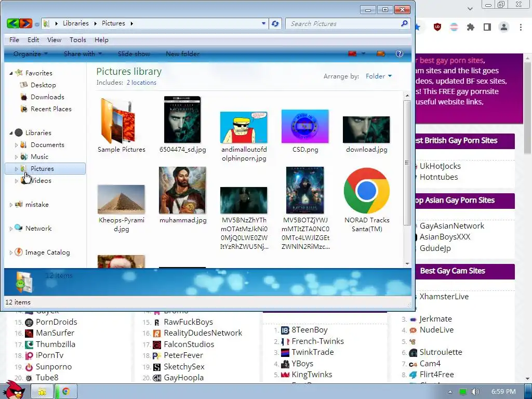532x399 pixels.
Task: Click the Chrome profile avatar icon
Action: coord(504,27)
